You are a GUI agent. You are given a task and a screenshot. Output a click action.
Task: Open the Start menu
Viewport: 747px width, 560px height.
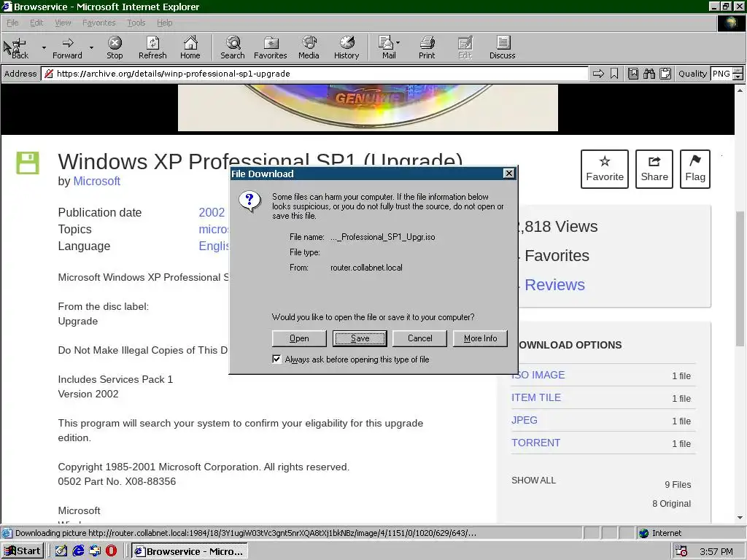coord(23,551)
